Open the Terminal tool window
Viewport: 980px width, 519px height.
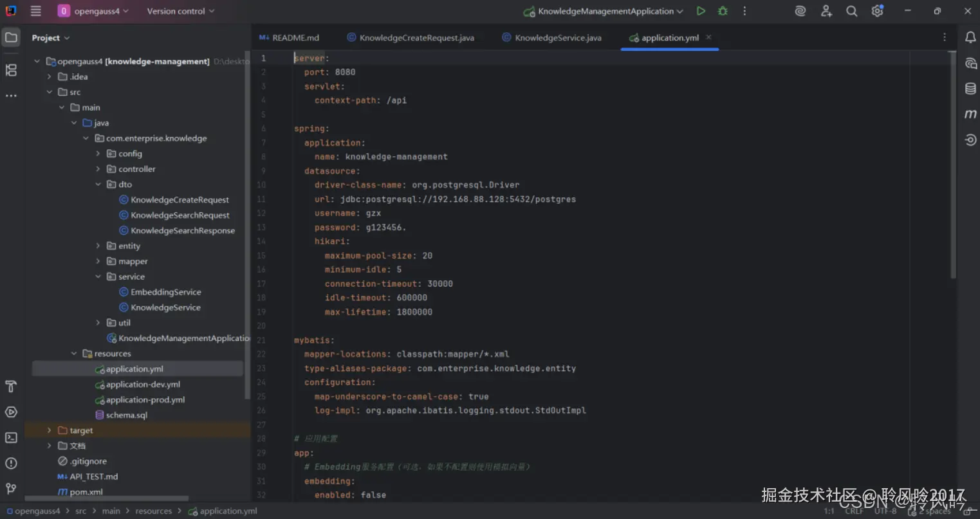click(x=11, y=438)
